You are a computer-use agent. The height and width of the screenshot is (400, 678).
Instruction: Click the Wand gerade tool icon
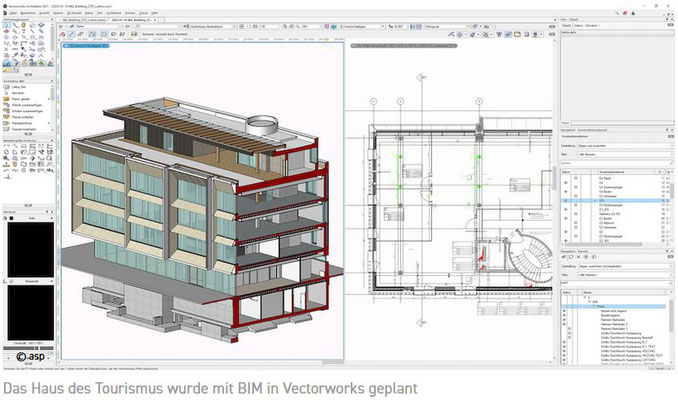[x=6, y=99]
